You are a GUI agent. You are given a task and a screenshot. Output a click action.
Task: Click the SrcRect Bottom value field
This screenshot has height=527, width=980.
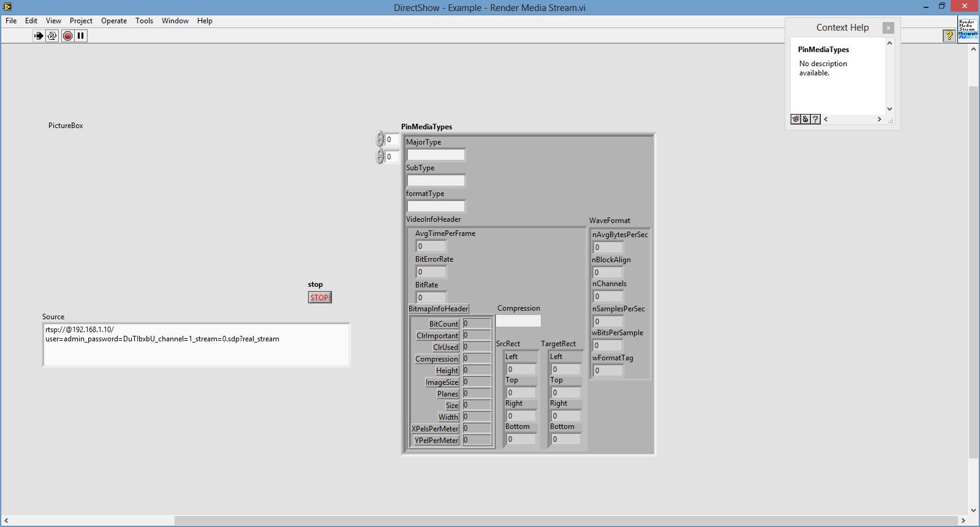(x=521, y=439)
